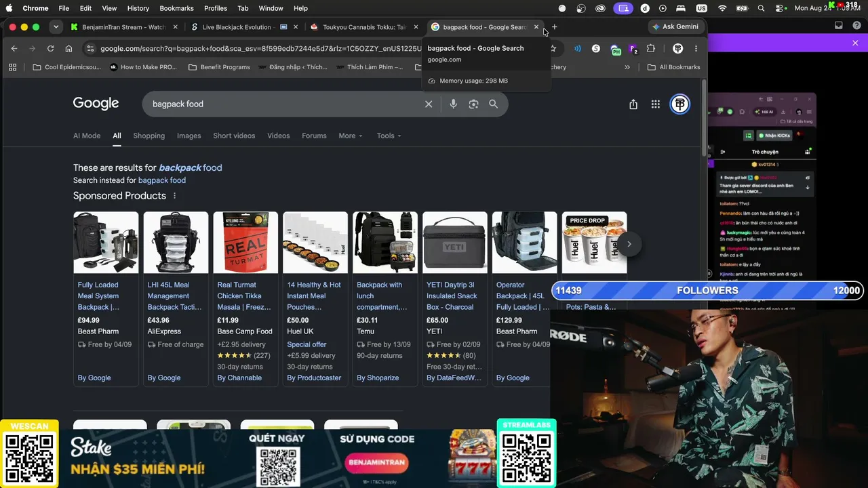The height and width of the screenshot is (488, 868).
Task: Open the Ask Gemini button
Action: pyautogui.click(x=675, y=27)
